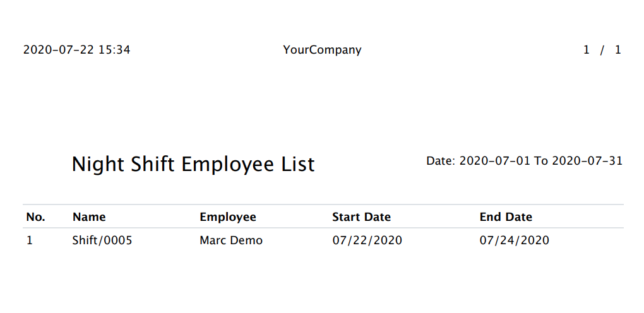Viewport: 644px width, 313px height.
Task: Click the Name column header
Action: click(x=89, y=217)
